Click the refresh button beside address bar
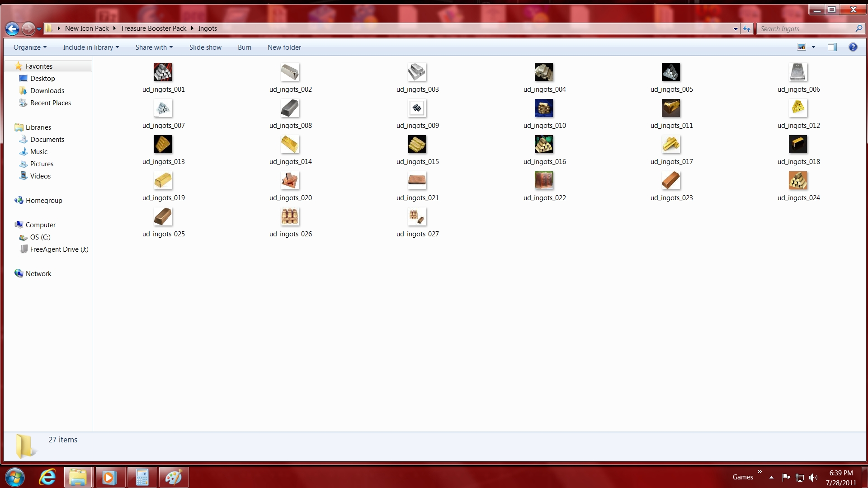 coord(747,29)
